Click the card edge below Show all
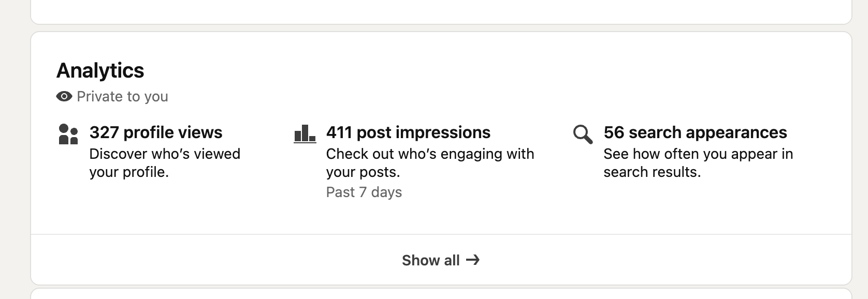Viewport: 868px width, 299px height. coord(441,293)
